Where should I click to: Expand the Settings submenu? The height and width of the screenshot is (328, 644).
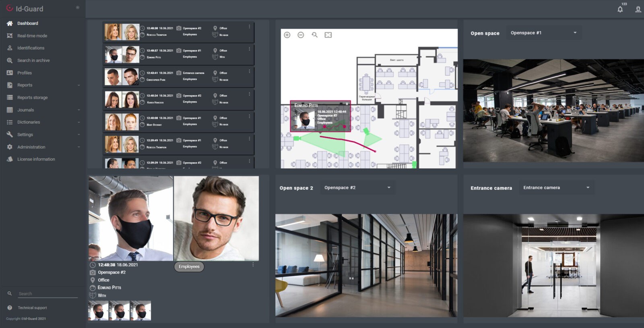(78, 135)
